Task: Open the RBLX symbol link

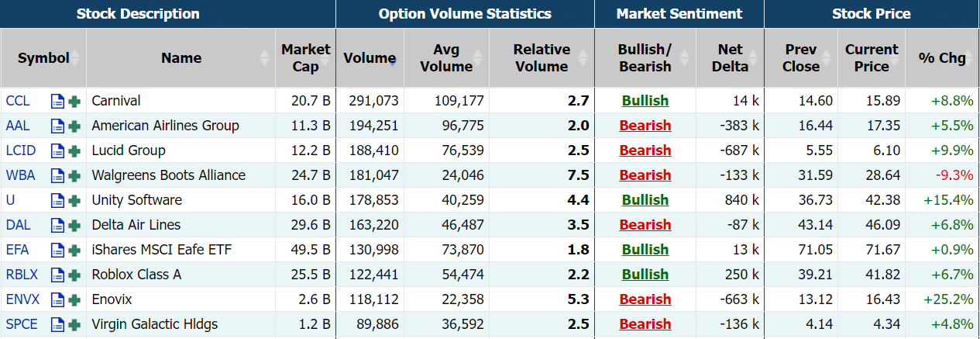Action: pos(22,275)
